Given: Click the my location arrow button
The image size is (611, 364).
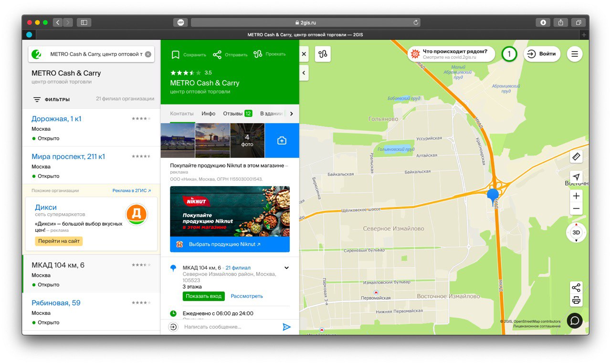Looking at the screenshot, I should 576,178.
